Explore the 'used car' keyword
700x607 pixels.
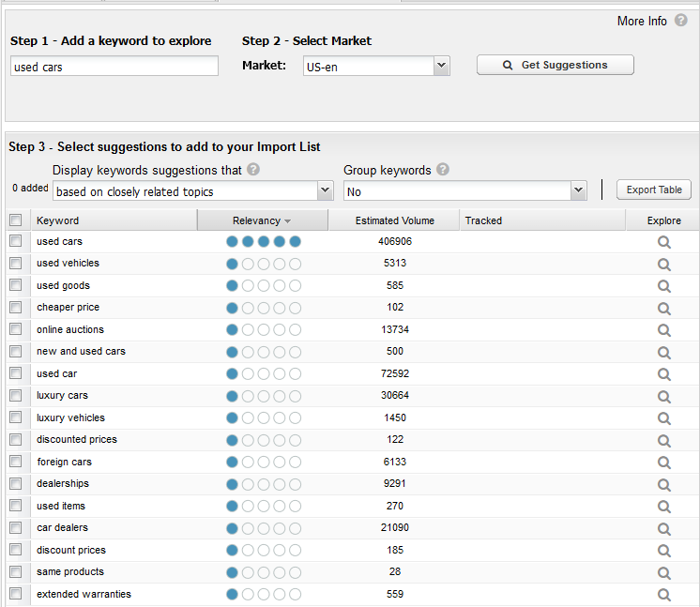coord(663,374)
